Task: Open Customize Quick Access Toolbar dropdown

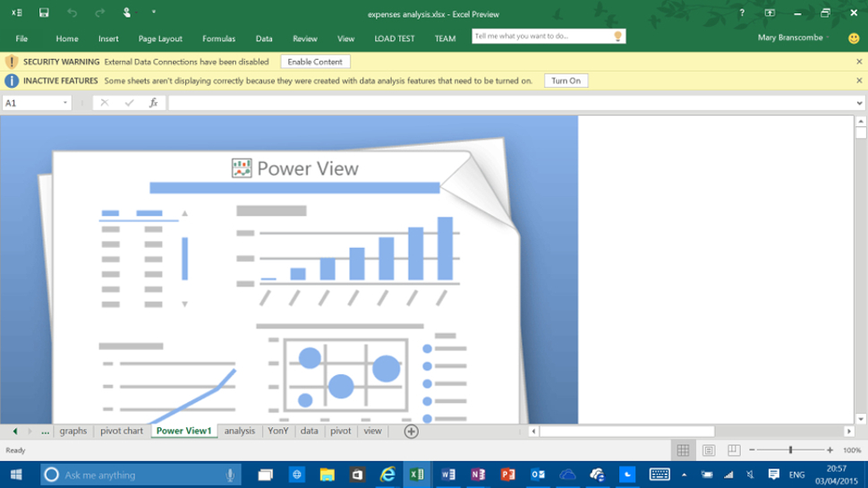Action: [x=154, y=13]
